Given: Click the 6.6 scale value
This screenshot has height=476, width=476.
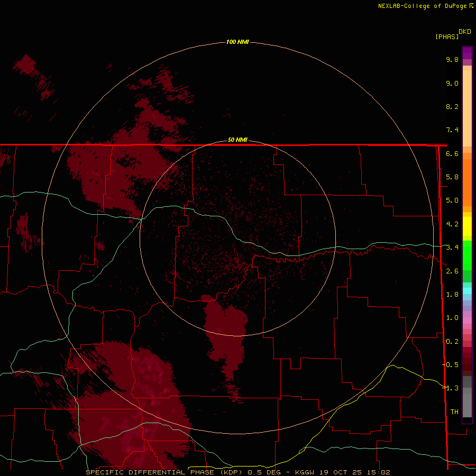Looking at the screenshot, I should [452, 153].
